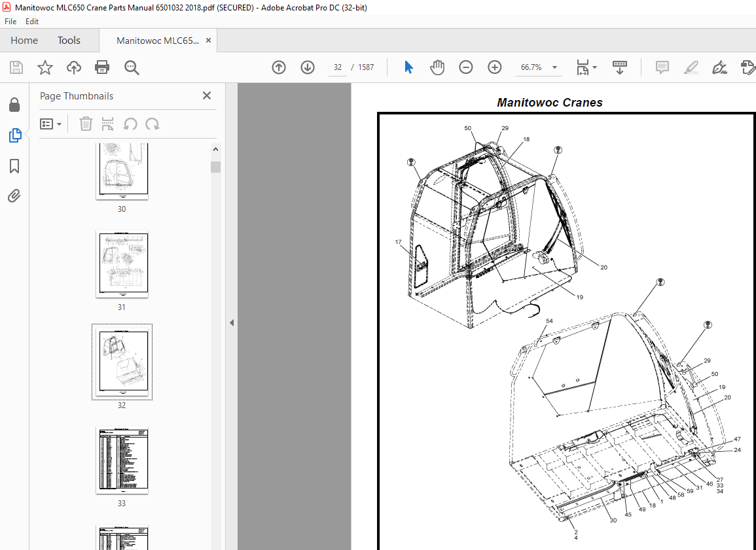Zoom in with the plus button
756x550 pixels.
(495, 67)
